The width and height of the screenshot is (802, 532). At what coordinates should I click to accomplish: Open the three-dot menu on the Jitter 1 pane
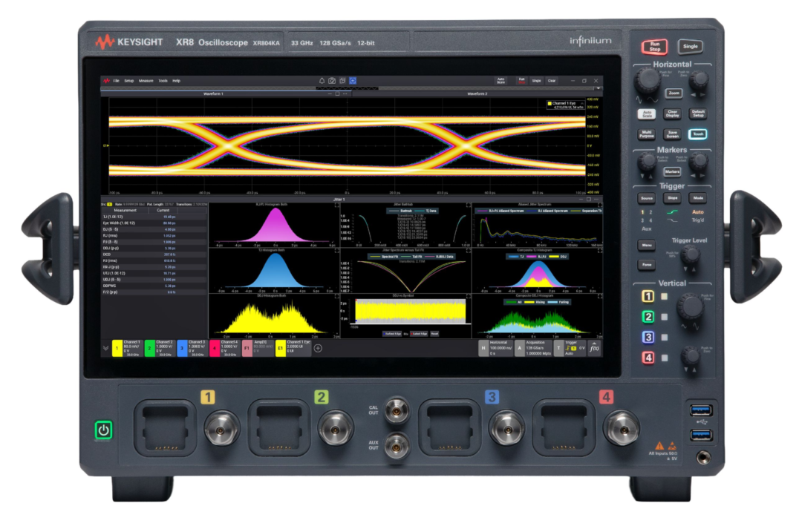coord(596,200)
